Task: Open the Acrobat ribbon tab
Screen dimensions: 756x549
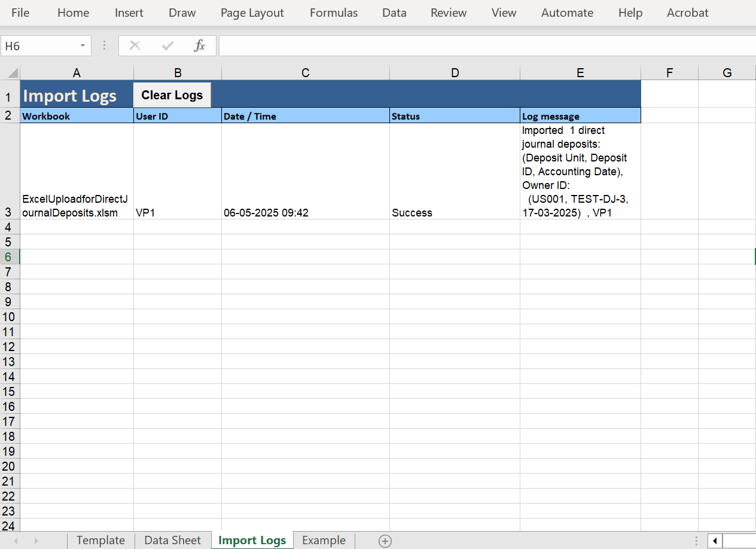Action: (687, 13)
